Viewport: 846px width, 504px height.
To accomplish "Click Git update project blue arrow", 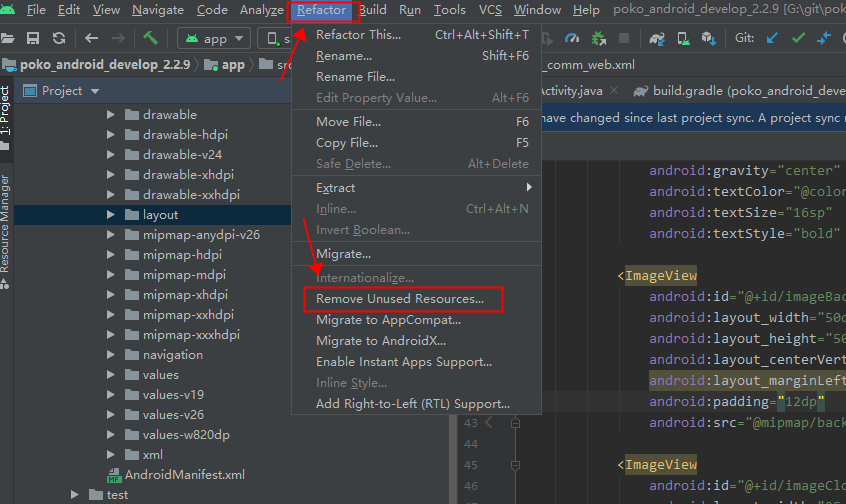I will pos(772,38).
